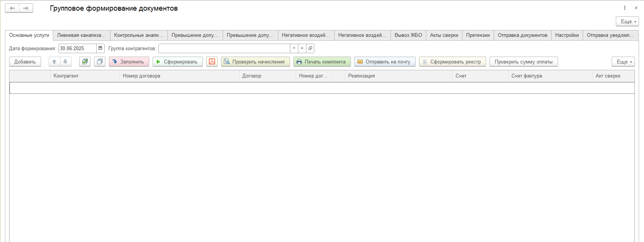Open the selected Группа контрагентов item
Screen dimensions: 644x242
tap(310, 48)
